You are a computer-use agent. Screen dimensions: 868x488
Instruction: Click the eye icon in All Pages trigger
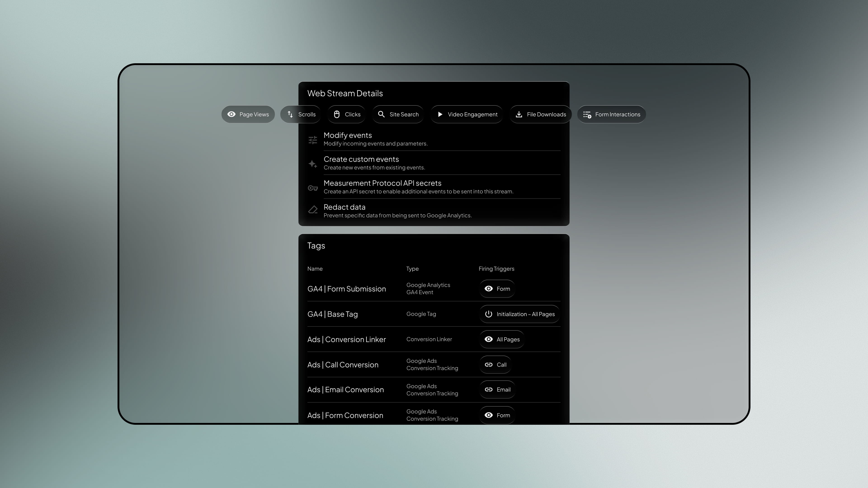(x=488, y=339)
